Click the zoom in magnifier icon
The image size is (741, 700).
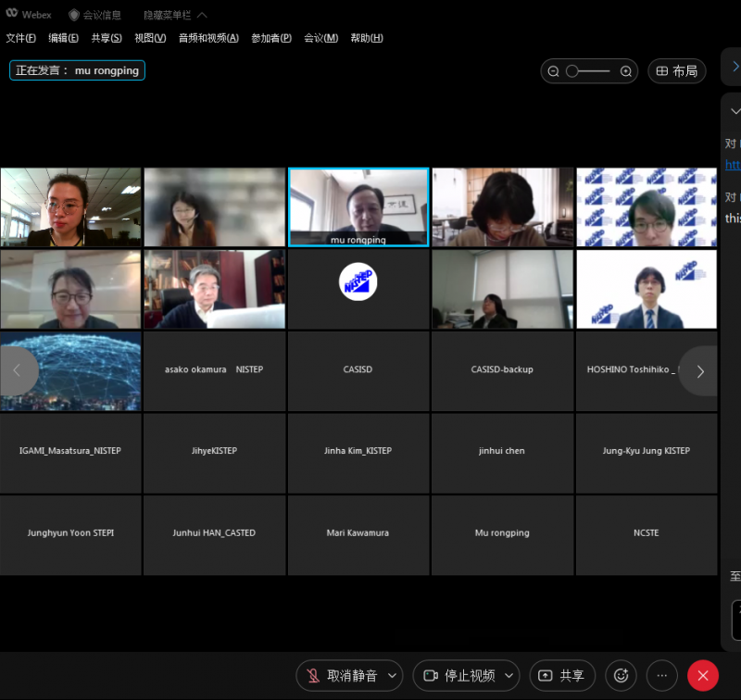pos(626,71)
